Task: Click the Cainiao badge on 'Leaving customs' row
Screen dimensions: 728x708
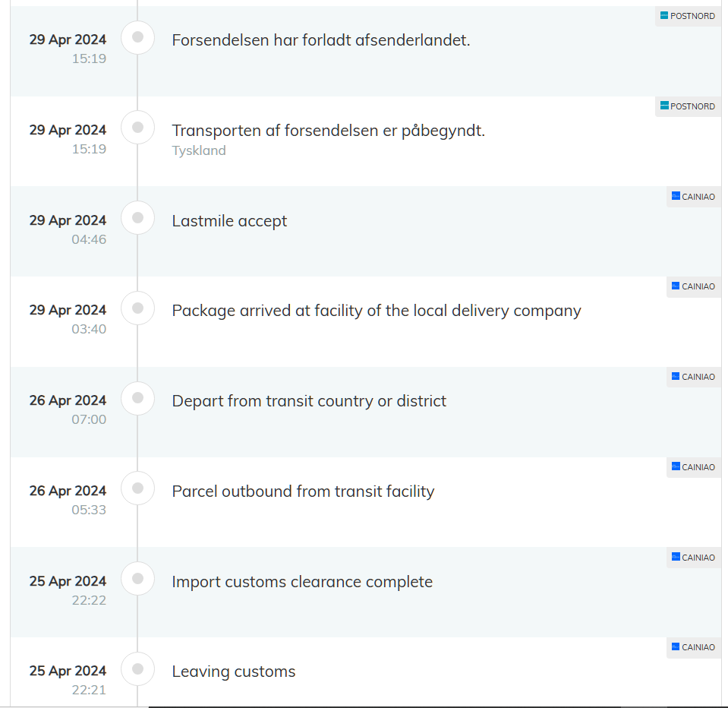Action: coord(693,647)
